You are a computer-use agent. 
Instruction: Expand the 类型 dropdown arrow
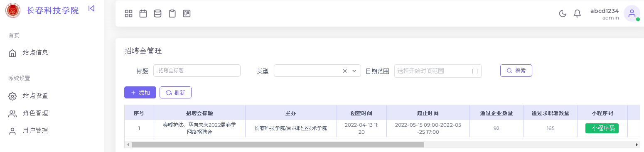[x=354, y=71]
